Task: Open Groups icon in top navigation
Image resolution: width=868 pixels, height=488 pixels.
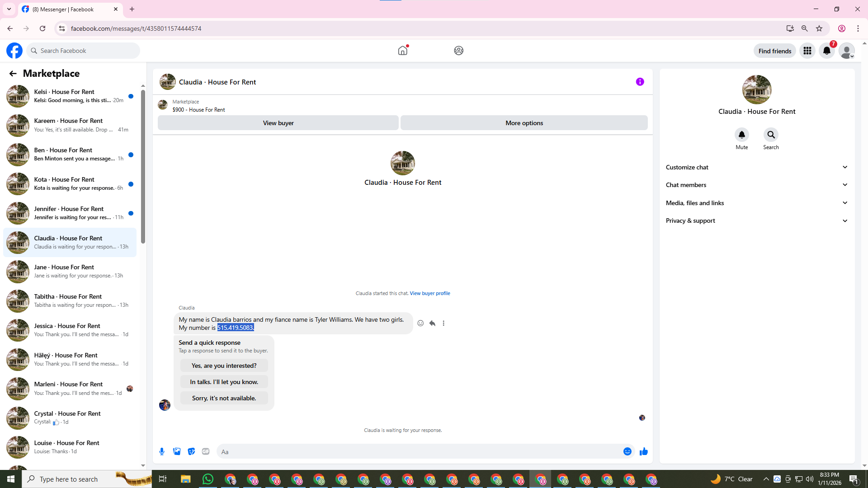Action: coord(459,51)
